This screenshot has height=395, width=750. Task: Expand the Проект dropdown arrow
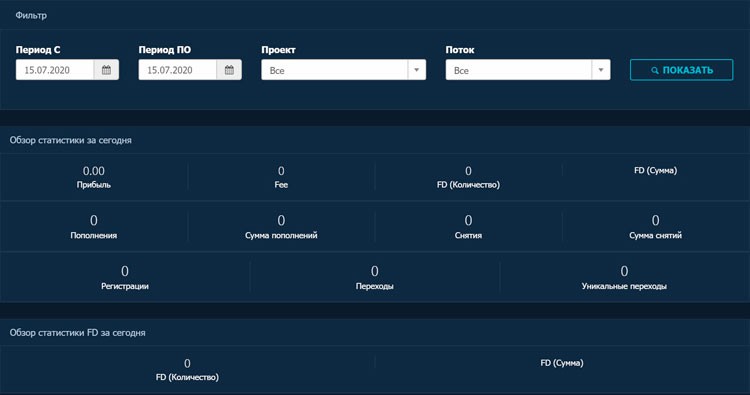click(417, 70)
